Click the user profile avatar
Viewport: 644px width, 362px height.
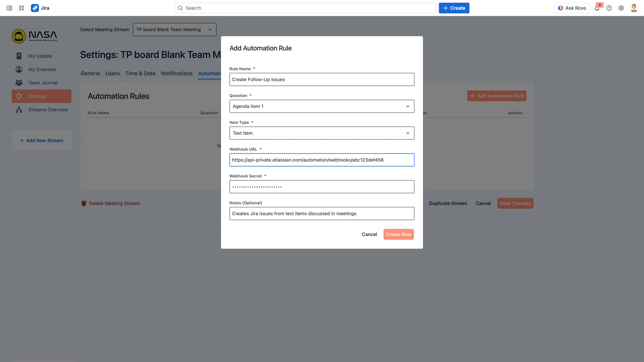click(634, 8)
